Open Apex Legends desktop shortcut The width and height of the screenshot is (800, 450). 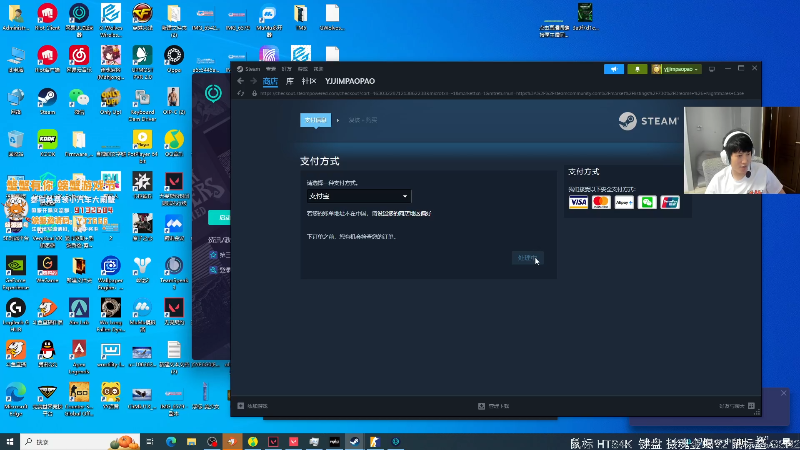79,357
